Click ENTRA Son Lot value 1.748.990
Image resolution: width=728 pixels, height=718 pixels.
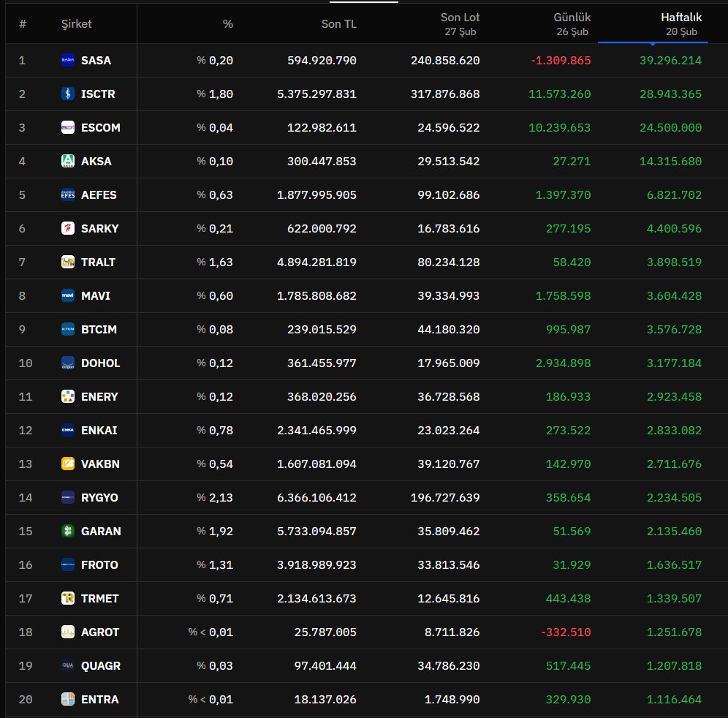pos(452,700)
